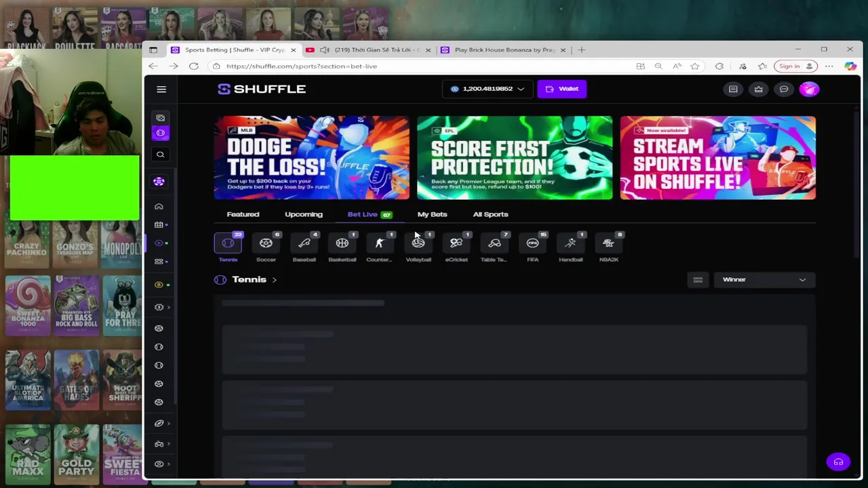This screenshot has width=868, height=488.
Task: Select Tennis sport filter
Action: click(x=228, y=248)
